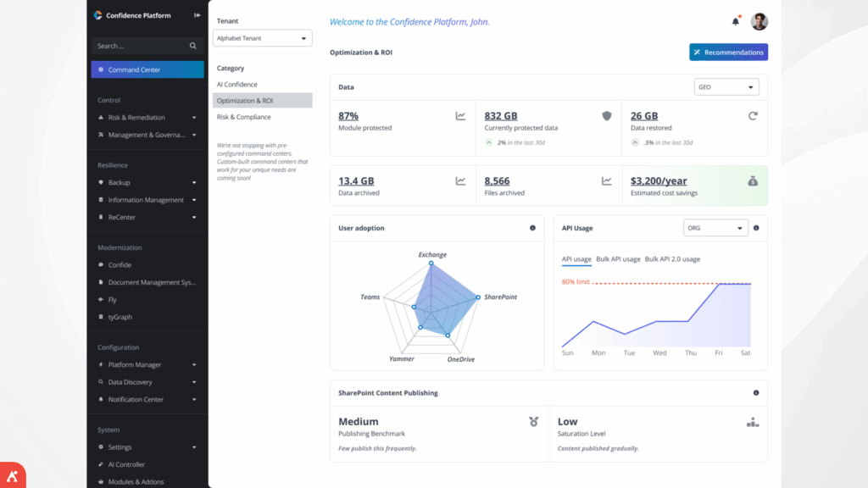Viewport: 868px width, 488px height.
Task: Select the API usage tab
Action: click(x=576, y=259)
